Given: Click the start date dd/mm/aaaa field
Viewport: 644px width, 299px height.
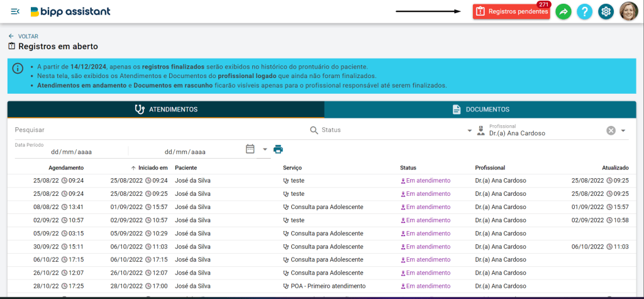Looking at the screenshot, I should tap(71, 152).
